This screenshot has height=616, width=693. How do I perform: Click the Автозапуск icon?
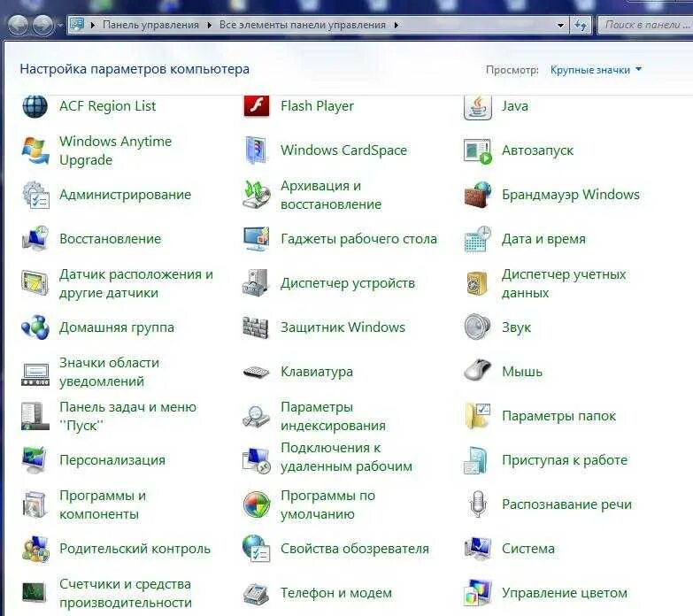point(478,150)
